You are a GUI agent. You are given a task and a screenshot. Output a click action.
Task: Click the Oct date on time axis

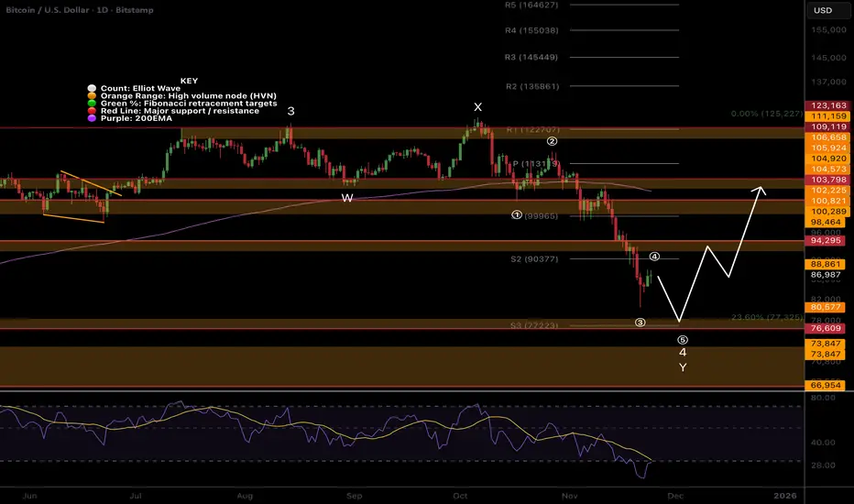(460, 496)
